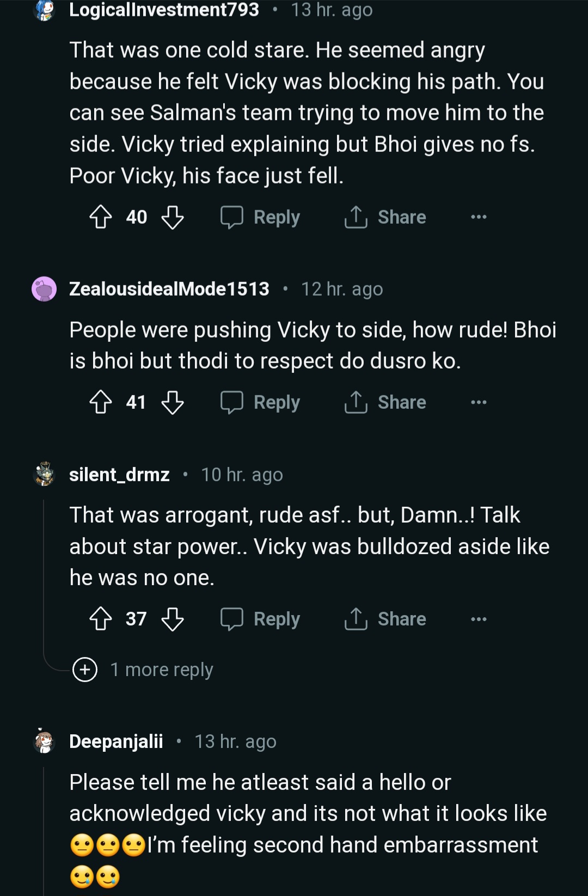The image size is (588, 896).
Task: Downvote ZealousidealMode1513's comment
Action: 173,402
